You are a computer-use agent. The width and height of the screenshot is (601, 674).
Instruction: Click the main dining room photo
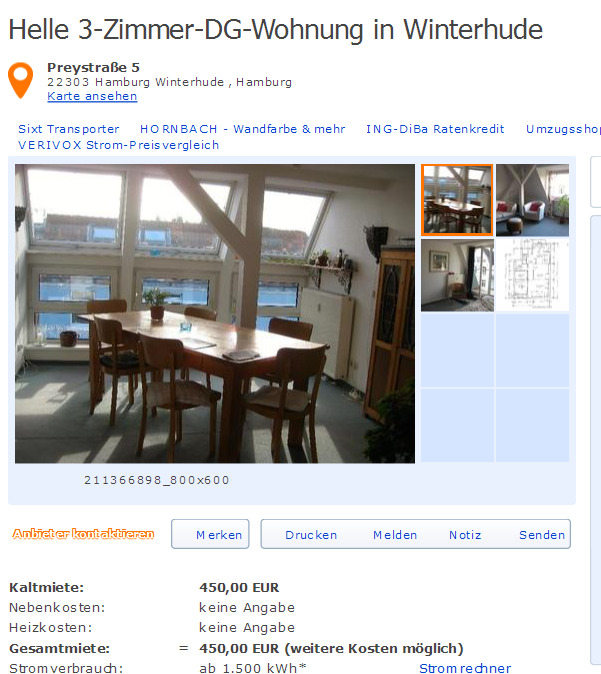pyautogui.click(x=215, y=313)
